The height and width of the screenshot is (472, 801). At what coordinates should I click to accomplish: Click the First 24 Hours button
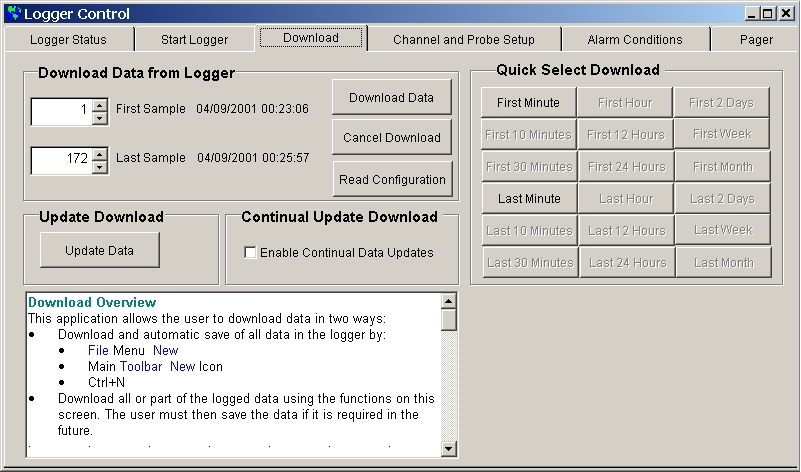(626, 167)
